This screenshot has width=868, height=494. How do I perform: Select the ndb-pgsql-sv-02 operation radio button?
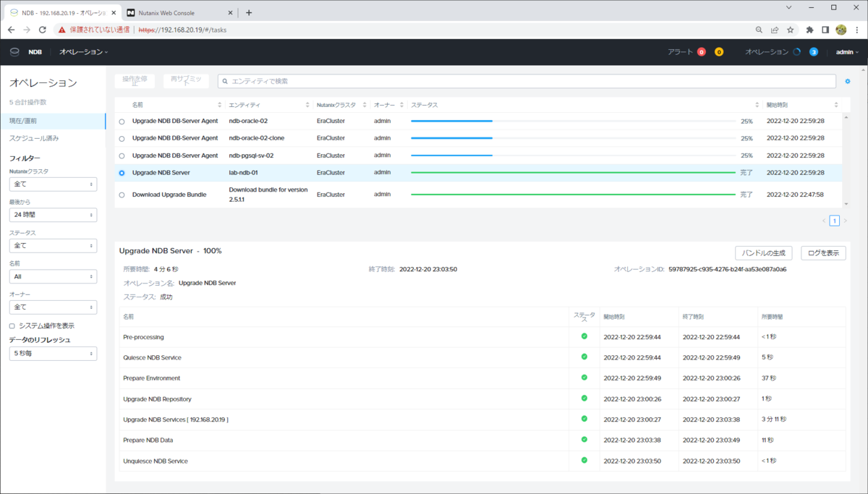[x=122, y=156]
